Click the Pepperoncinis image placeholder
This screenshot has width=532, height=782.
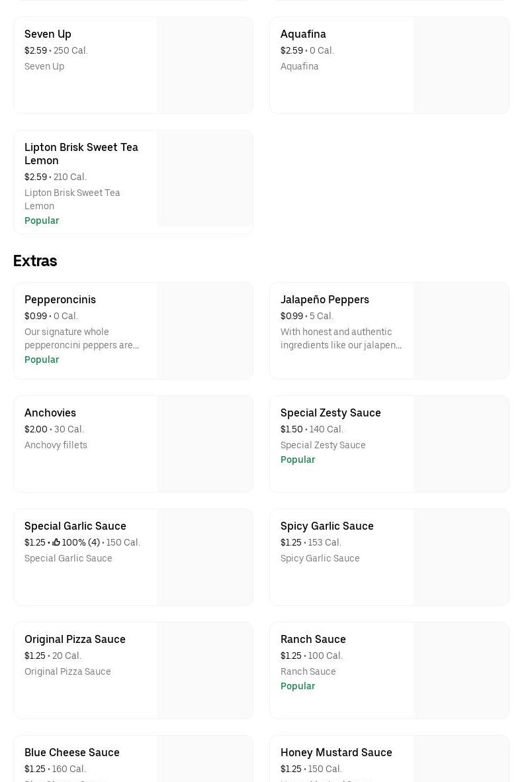pyautogui.click(x=204, y=331)
